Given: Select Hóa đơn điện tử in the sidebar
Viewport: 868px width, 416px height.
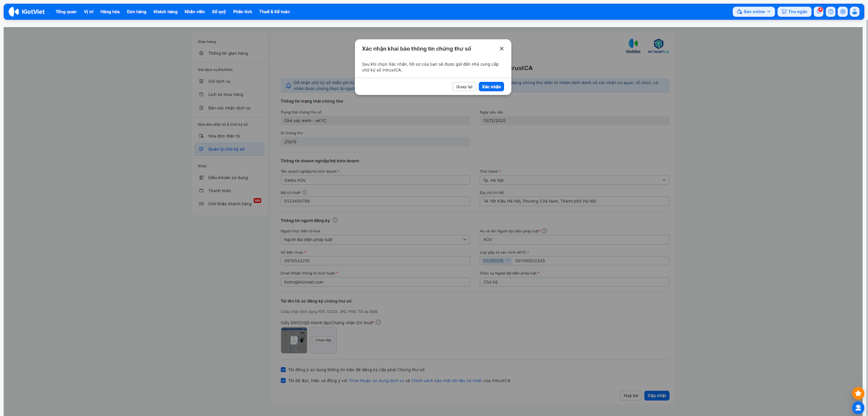Looking at the screenshot, I should tap(224, 136).
